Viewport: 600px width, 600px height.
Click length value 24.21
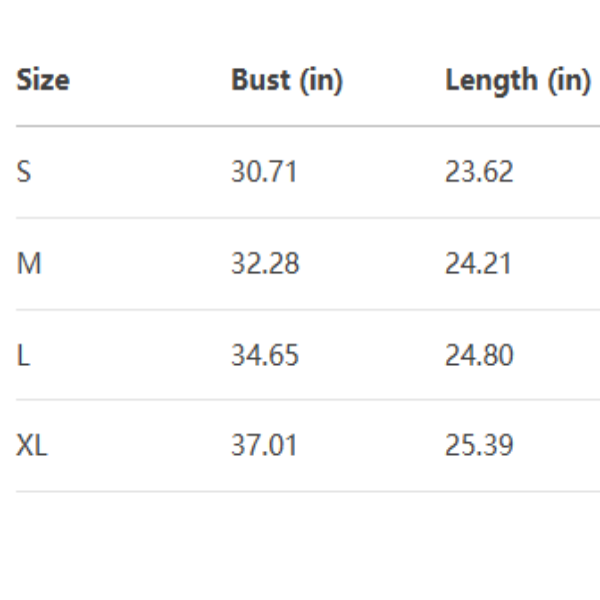[478, 264]
